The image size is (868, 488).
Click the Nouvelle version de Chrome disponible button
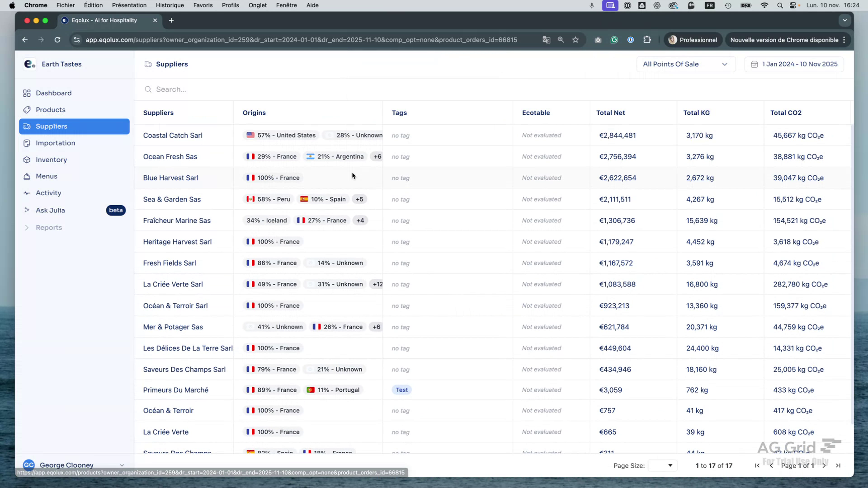click(785, 40)
